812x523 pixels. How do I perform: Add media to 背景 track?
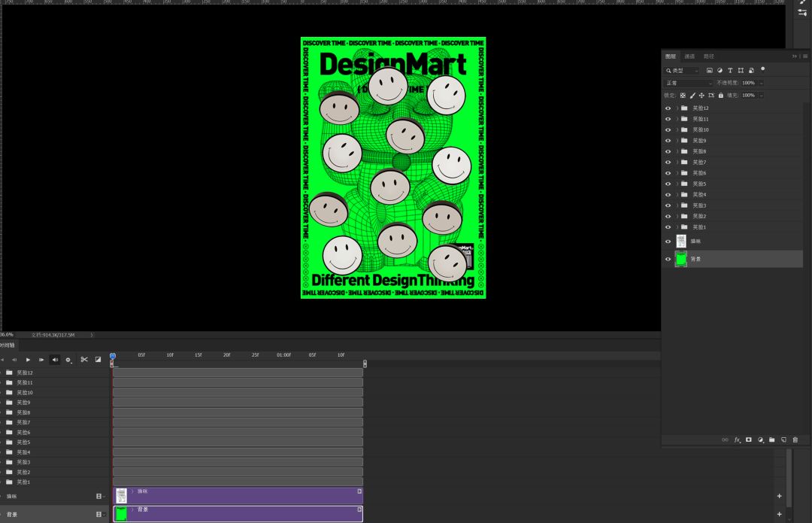coord(780,514)
